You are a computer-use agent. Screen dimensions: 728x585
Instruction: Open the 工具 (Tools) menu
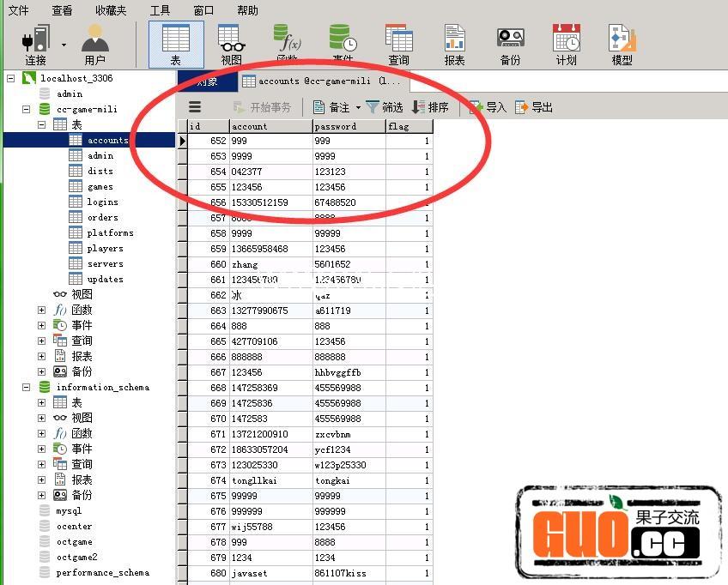(160, 10)
